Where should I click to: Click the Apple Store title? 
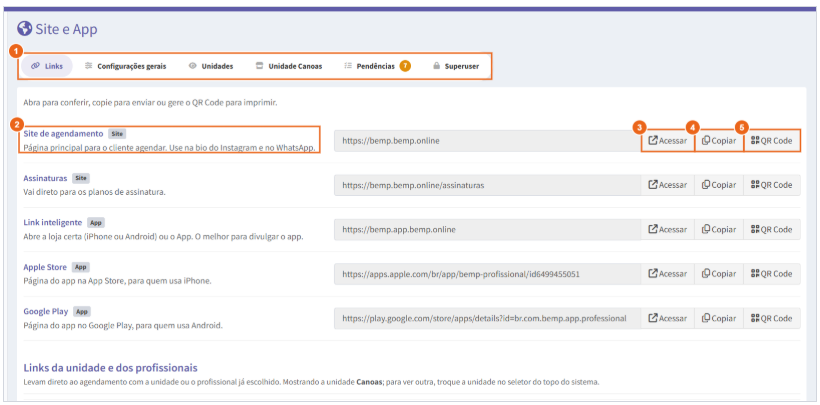point(45,267)
